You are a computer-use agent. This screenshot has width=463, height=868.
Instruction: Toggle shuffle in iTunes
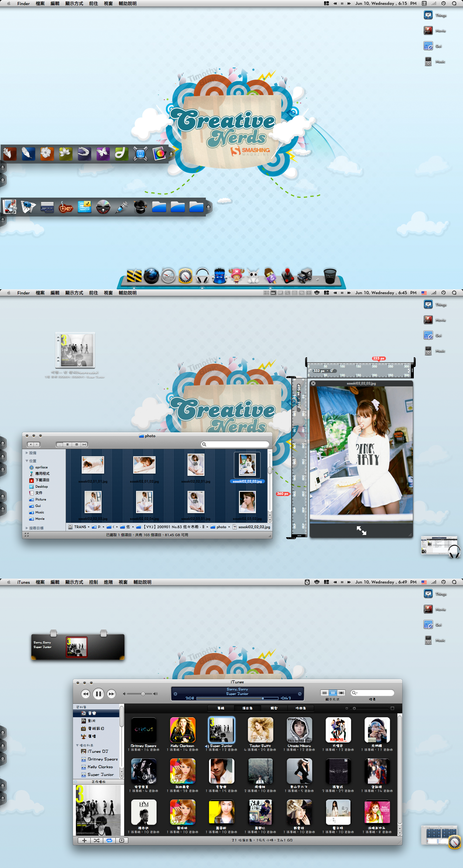97,840
